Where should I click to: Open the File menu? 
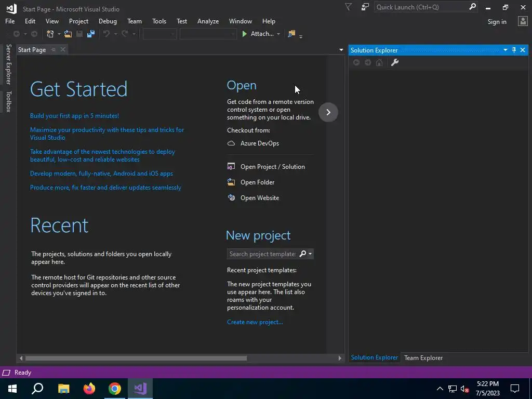pos(10,21)
